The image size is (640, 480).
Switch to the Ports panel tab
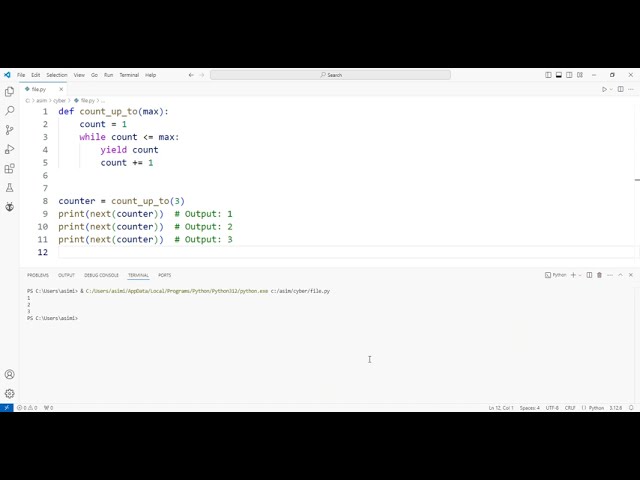[x=164, y=275]
